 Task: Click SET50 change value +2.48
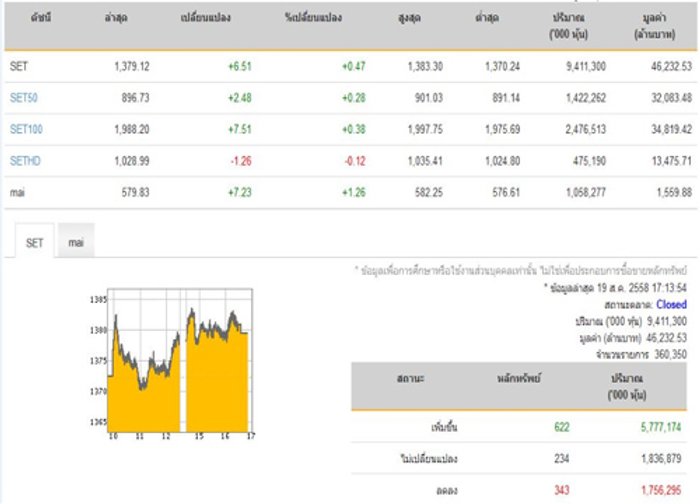coord(240,98)
